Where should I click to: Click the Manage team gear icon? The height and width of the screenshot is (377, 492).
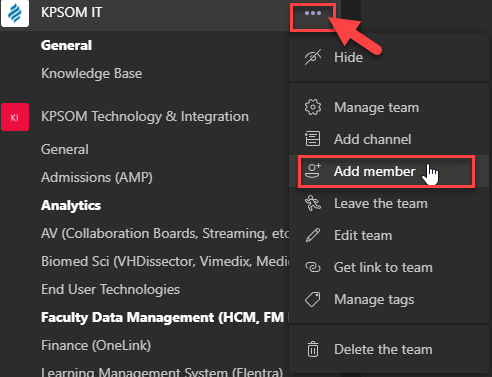(x=313, y=107)
